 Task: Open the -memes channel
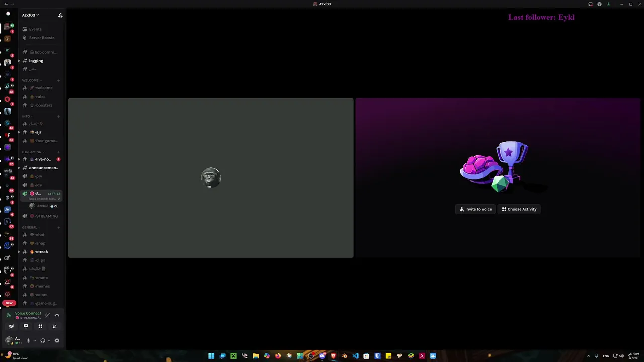coord(41,286)
